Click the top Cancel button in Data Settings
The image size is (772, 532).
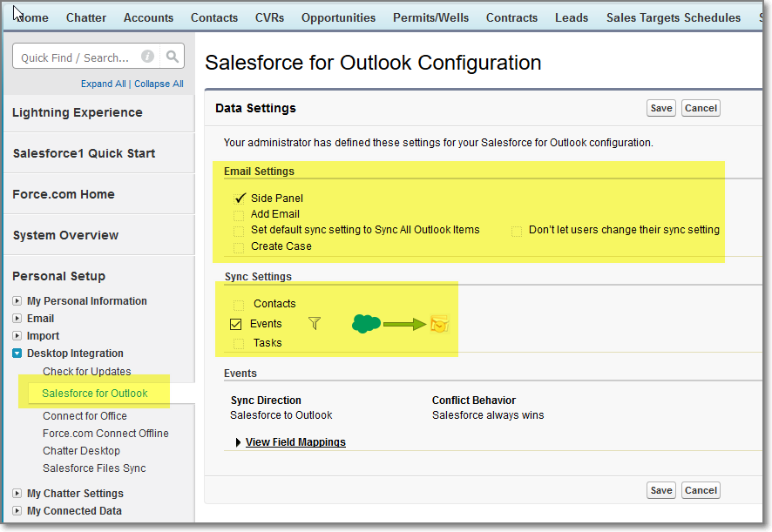click(x=701, y=108)
